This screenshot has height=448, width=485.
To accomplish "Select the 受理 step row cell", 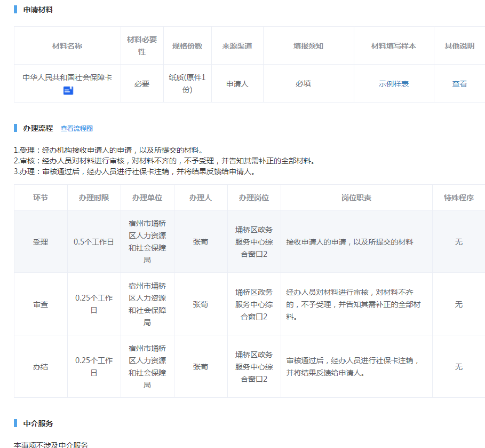I will [x=41, y=242].
